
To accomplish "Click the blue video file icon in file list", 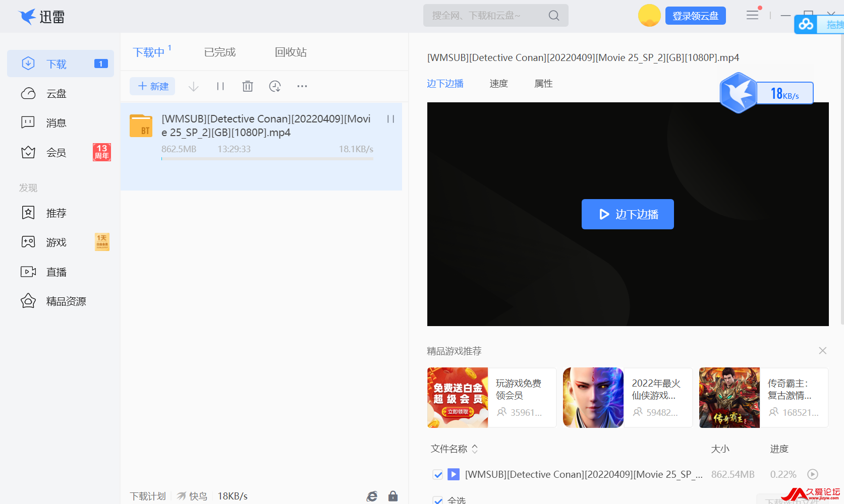I will 454,474.
